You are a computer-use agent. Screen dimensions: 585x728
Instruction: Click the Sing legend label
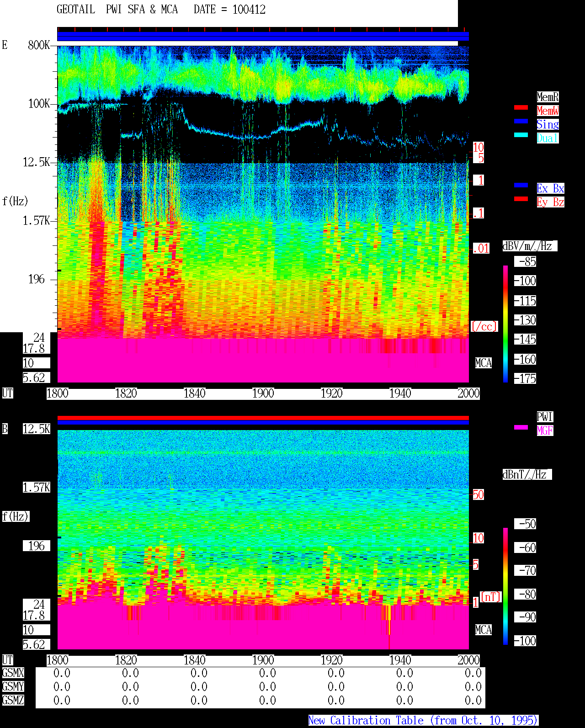click(x=548, y=124)
